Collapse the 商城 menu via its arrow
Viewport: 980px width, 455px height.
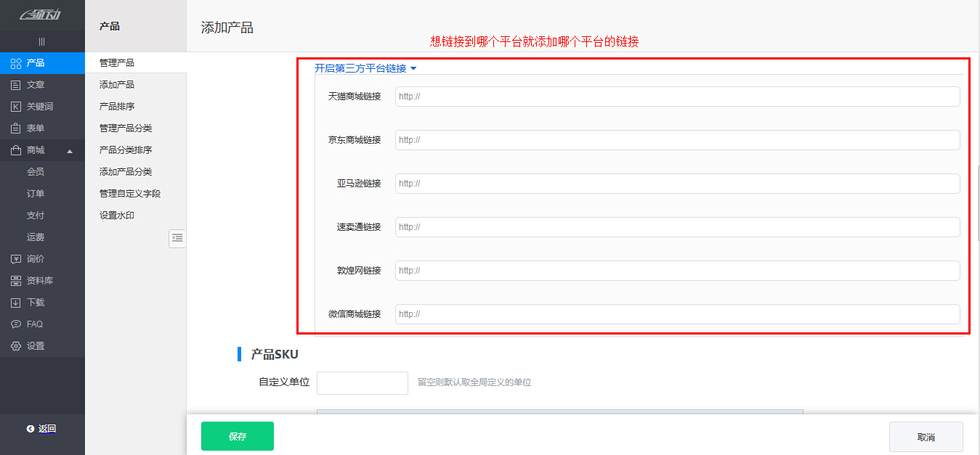point(70,150)
